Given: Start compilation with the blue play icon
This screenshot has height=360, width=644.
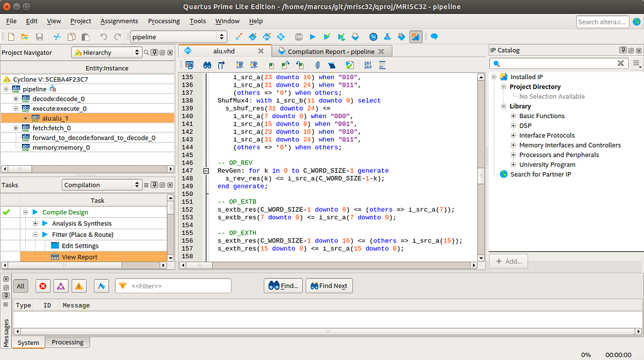Looking at the screenshot, I should click(313, 37).
